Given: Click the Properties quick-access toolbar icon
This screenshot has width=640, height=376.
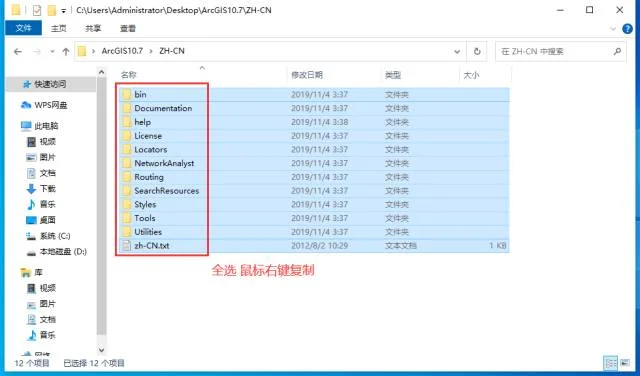Looking at the screenshot, I should click(37, 10).
